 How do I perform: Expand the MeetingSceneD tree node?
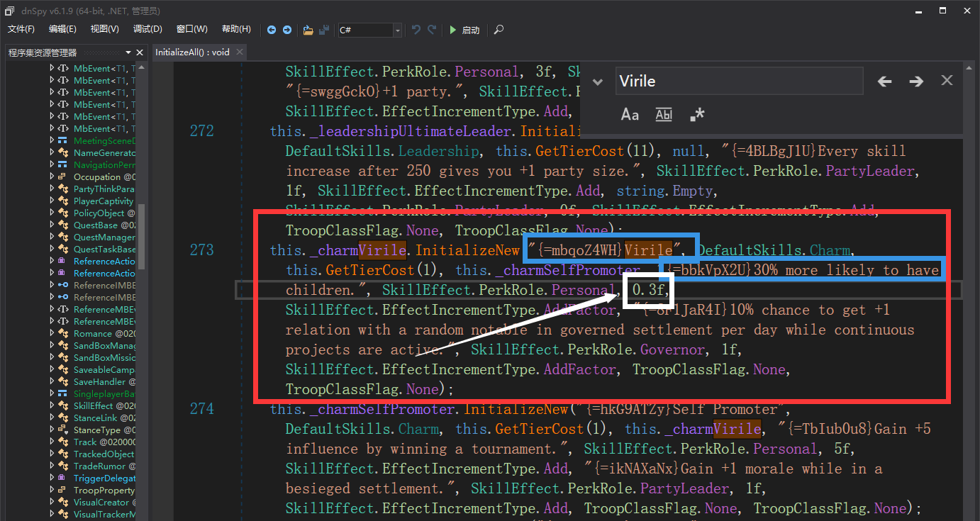[52, 140]
